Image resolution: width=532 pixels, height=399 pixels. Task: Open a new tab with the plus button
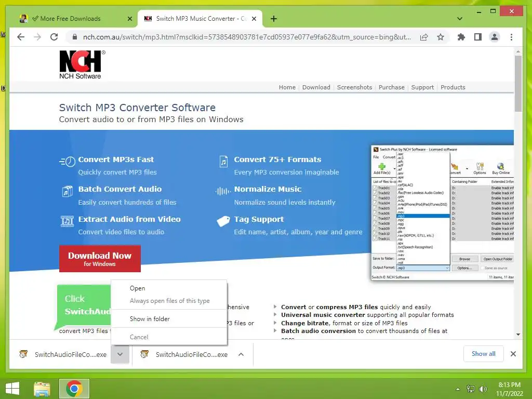pyautogui.click(x=274, y=19)
